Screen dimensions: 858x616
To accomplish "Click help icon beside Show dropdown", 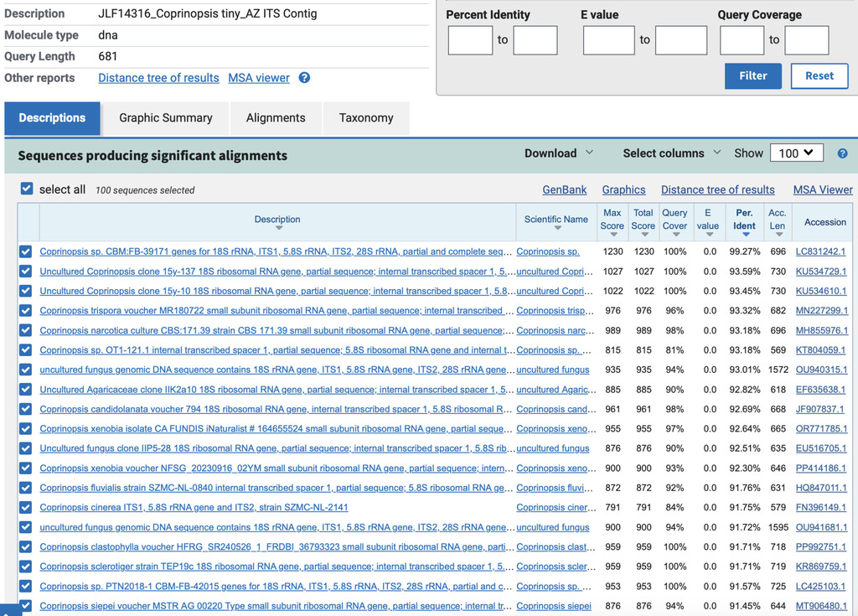I will click(x=842, y=154).
